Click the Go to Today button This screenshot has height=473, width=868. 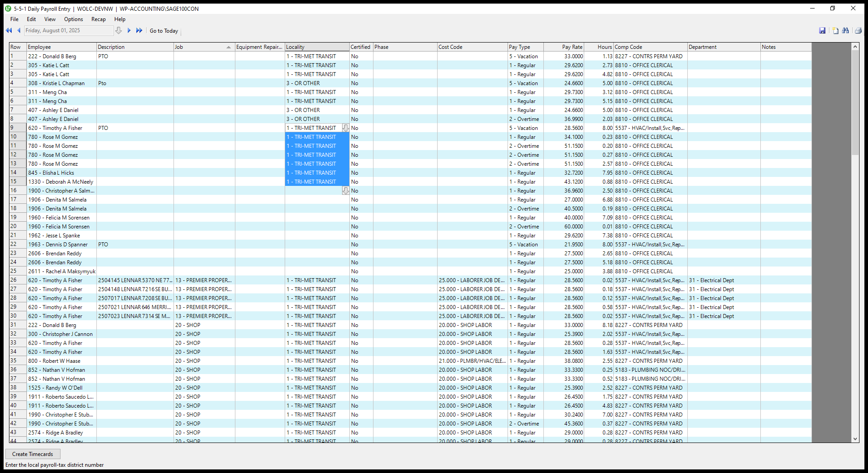tap(164, 31)
